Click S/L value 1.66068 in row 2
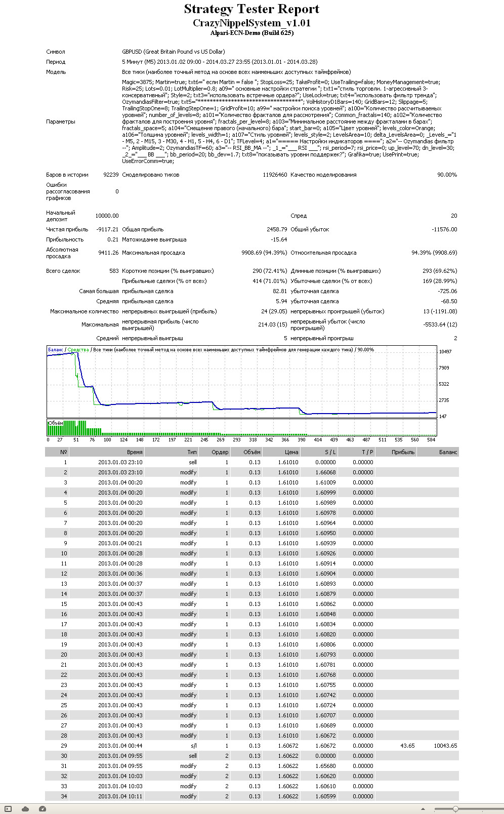Screen dimensions: 504x814 pyautogui.click(x=325, y=472)
